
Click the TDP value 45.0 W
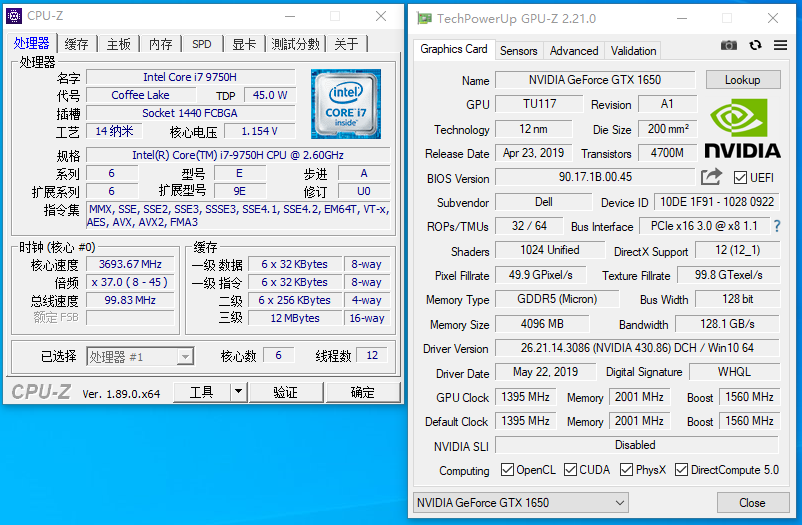[270, 95]
